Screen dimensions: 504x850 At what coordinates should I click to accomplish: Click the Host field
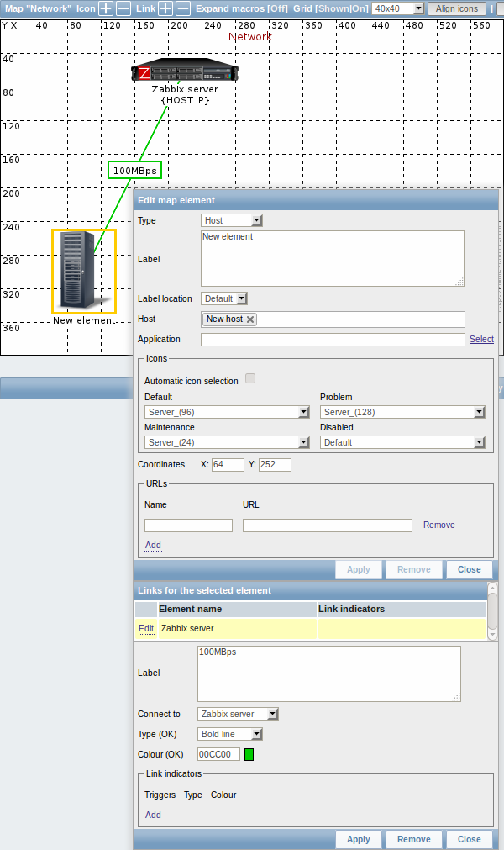(x=333, y=319)
